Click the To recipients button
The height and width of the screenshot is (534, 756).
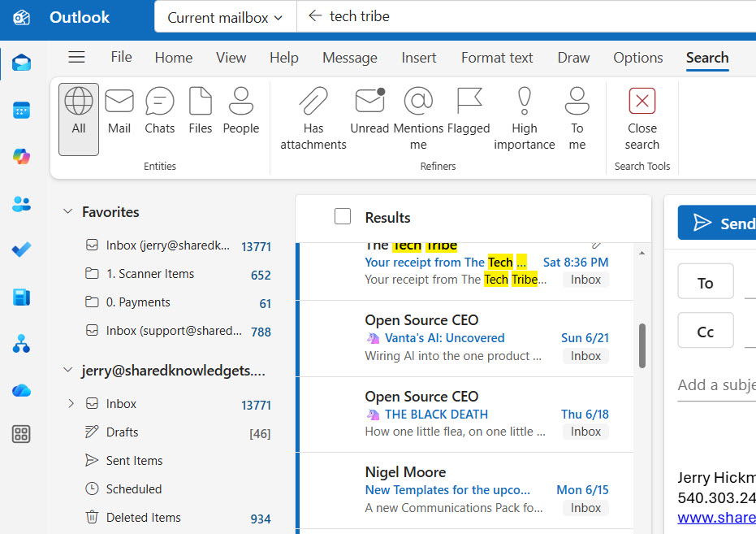pos(706,282)
